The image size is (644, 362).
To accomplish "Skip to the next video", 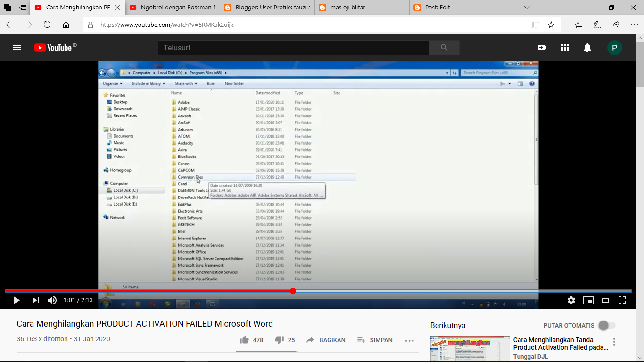I will click(36, 300).
